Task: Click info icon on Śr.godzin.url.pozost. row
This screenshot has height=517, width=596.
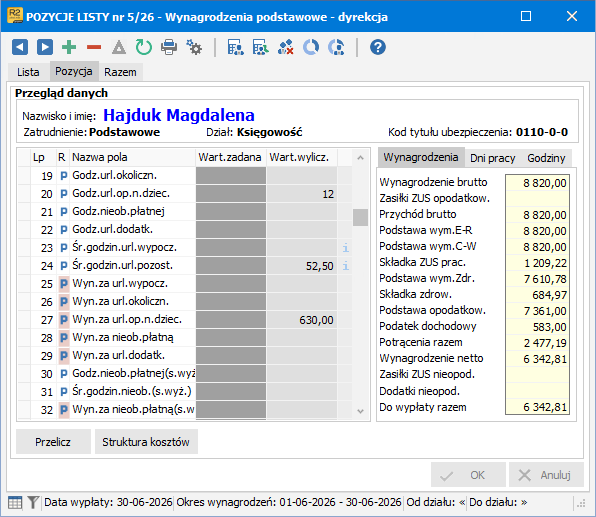Action: (346, 265)
